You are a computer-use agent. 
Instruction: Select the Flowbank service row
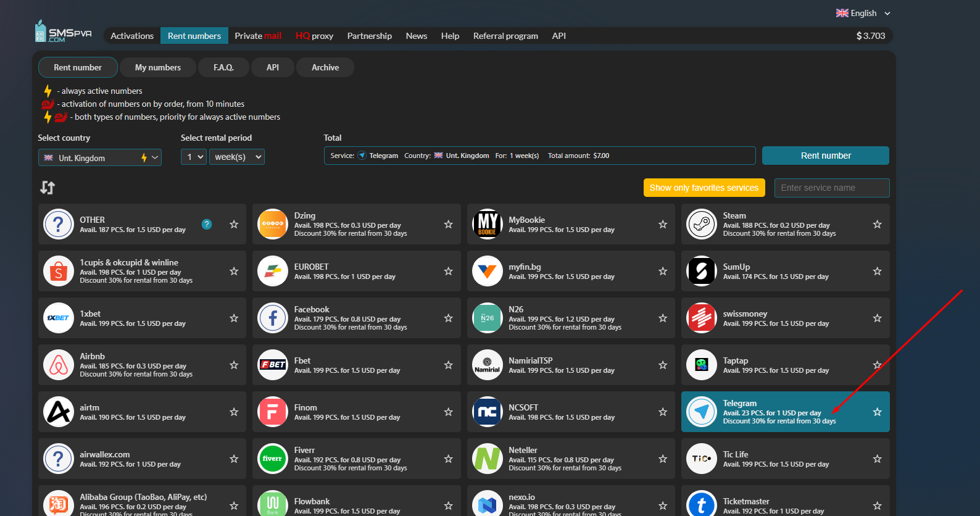click(357, 501)
